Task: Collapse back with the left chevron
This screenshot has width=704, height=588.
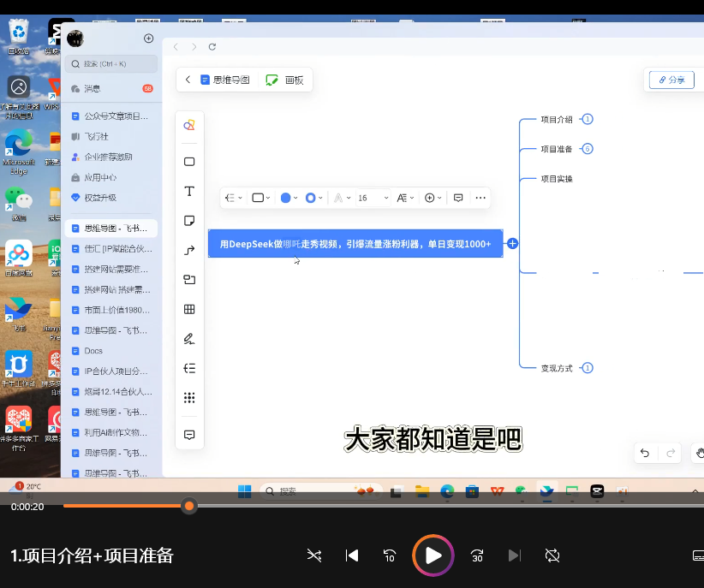Action: coord(188,80)
